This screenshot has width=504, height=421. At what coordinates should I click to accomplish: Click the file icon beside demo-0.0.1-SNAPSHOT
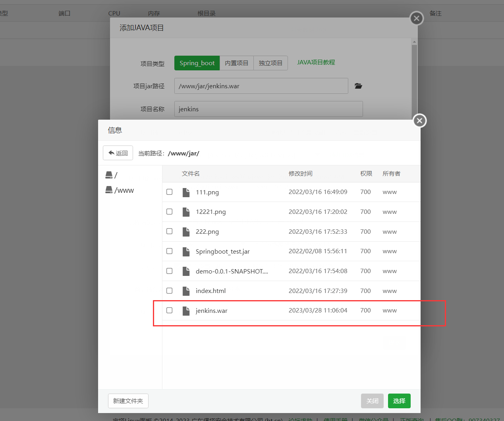[x=186, y=271]
